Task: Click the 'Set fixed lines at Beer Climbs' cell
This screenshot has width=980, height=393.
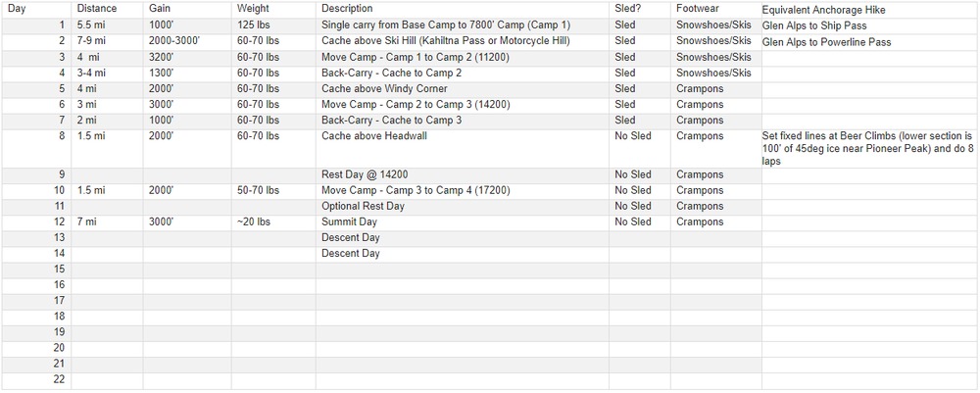Action: [x=867, y=148]
